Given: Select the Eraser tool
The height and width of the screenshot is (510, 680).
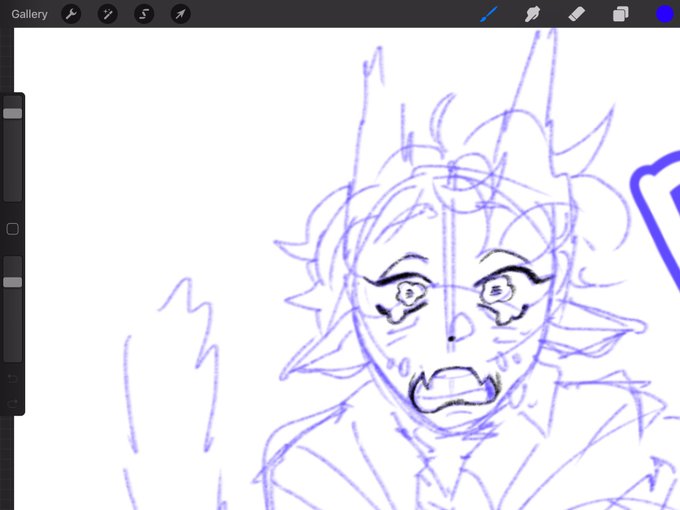Looking at the screenshot, I should [x=576, y=14].
